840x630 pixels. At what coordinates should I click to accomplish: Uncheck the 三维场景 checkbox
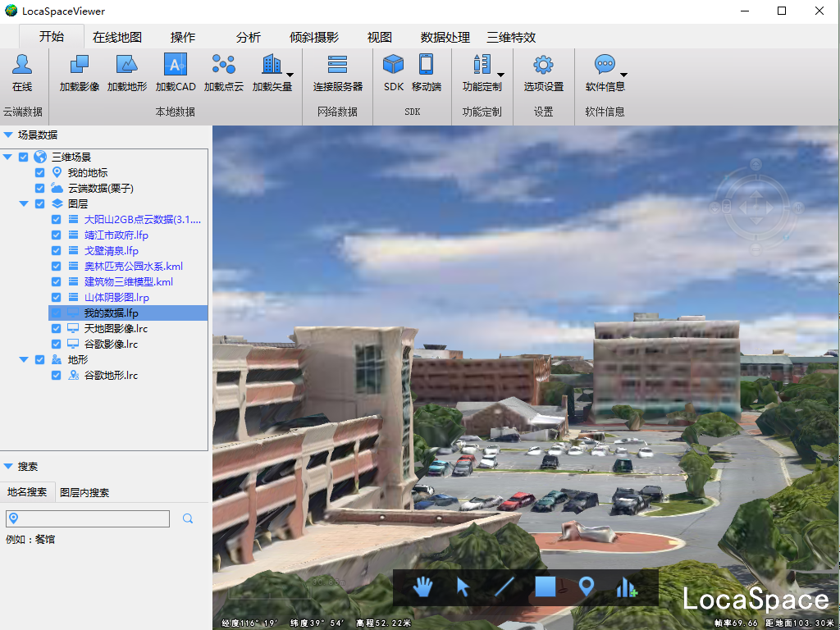tap(24, 157)
